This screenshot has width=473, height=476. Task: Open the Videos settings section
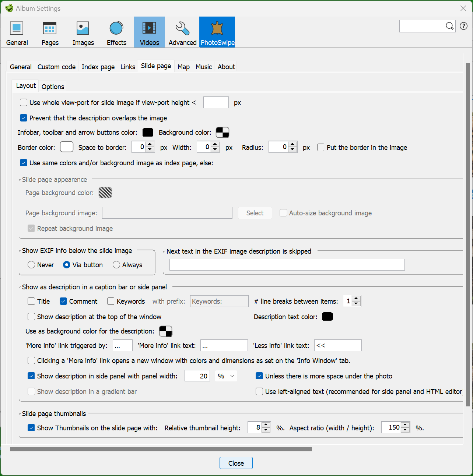[x=149, y=32]
